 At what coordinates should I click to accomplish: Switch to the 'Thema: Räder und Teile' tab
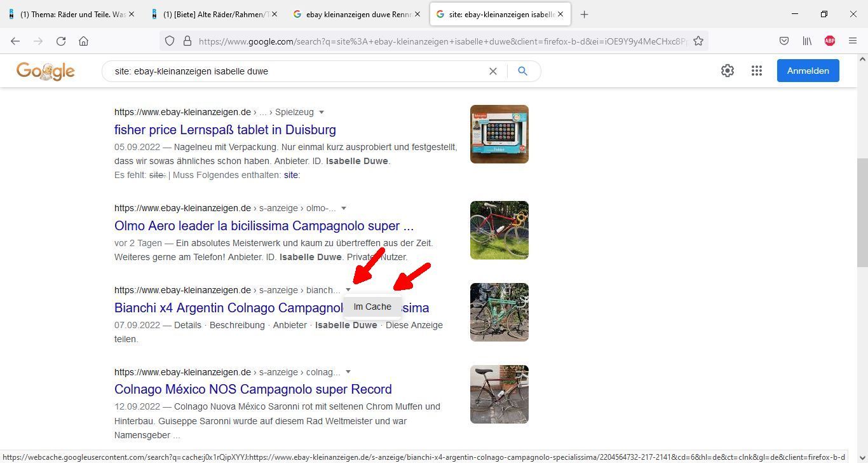point(71,14)
